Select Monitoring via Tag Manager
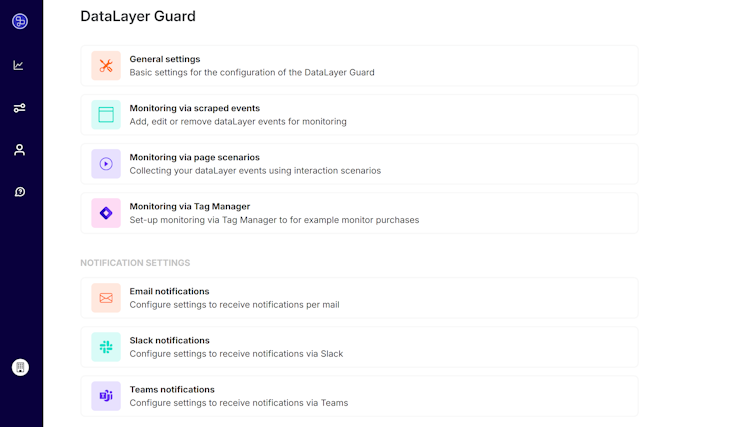The height and width of the screenshot is (427, 750). pos(189,206)
